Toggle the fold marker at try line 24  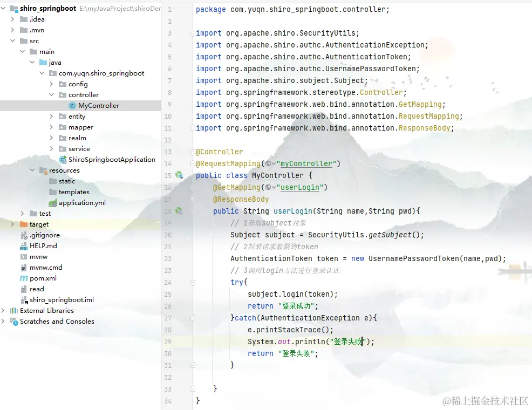193,282
